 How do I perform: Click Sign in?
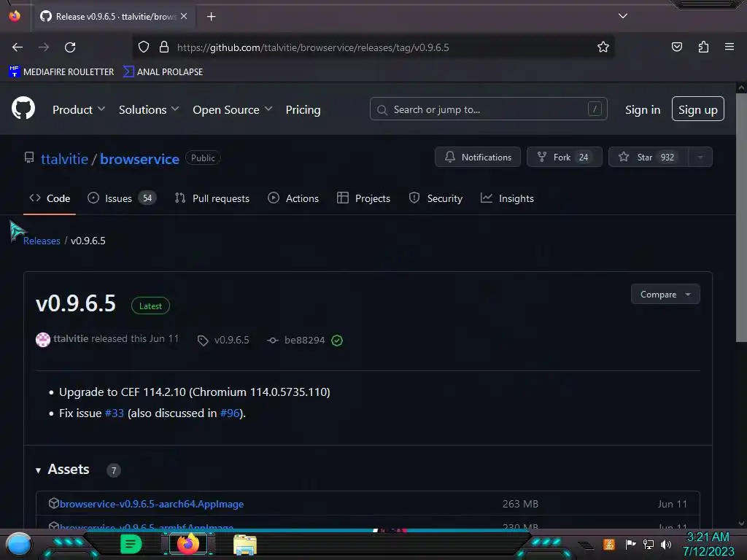(x=643, y=110)
